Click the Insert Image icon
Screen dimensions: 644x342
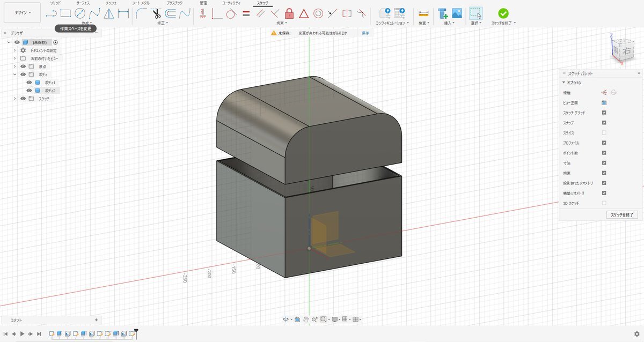(x=457, y=13)
